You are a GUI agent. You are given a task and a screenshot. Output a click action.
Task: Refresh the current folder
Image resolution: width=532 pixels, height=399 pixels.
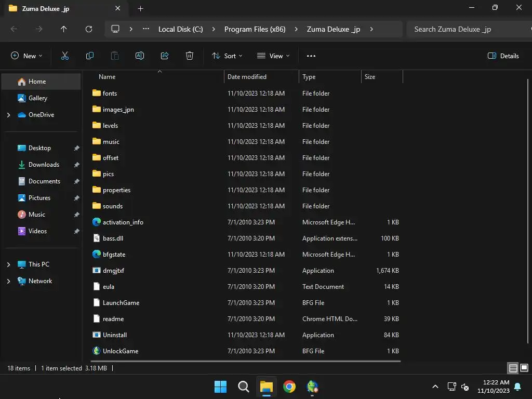coord(88,29)
